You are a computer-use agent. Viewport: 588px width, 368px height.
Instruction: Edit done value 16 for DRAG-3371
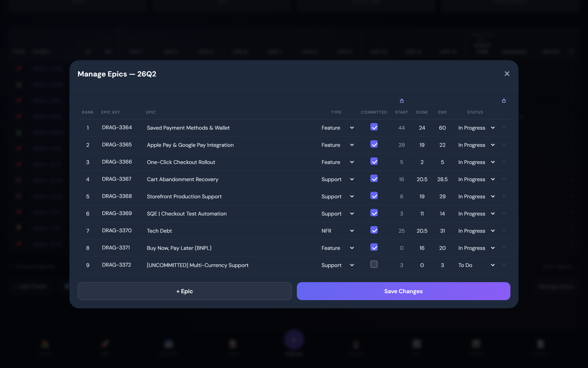pyautogui.click(x=422, y=248)
